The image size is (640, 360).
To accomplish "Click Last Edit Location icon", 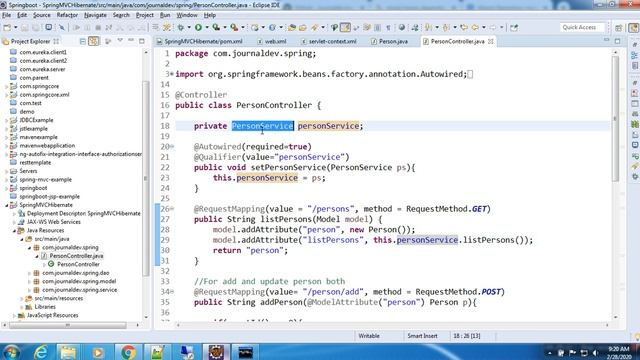I will [464, 27].
